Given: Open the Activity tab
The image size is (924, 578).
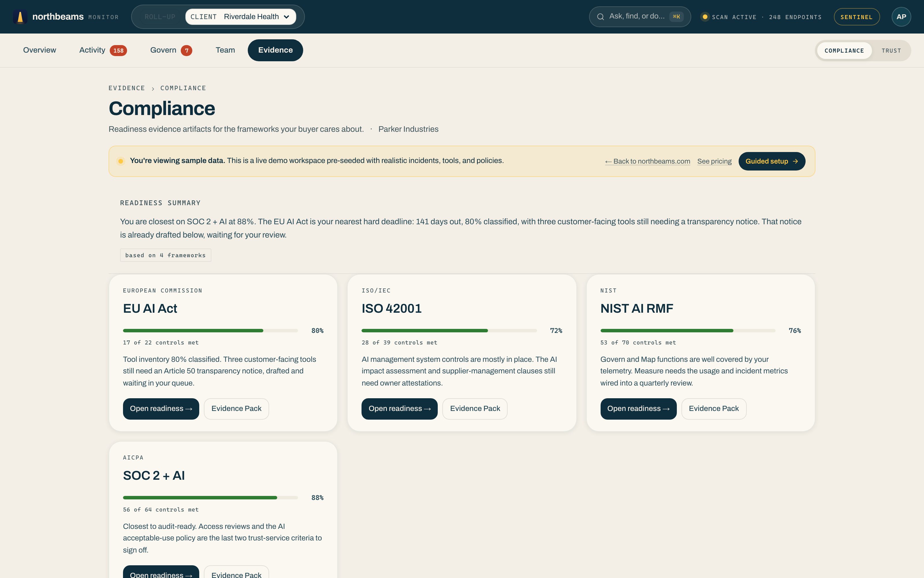Looking at the screenshot, I should pos(103,50).
